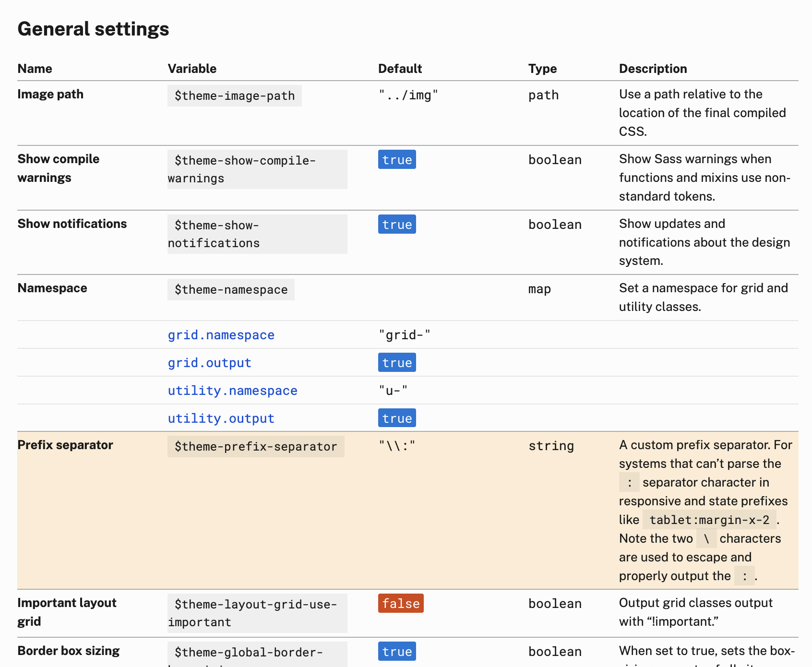Screen dimensions: 812x667
Task: Follow the utility.namespace link
Action: [x=232, y=391]
